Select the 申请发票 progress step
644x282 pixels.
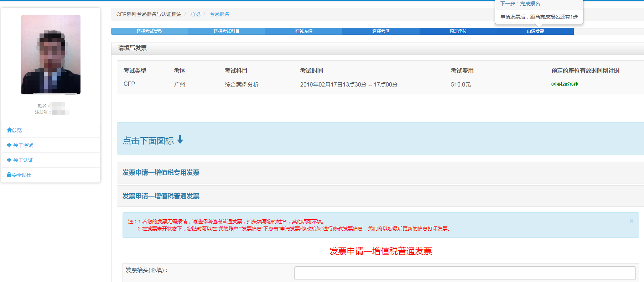tap(535, 31)
